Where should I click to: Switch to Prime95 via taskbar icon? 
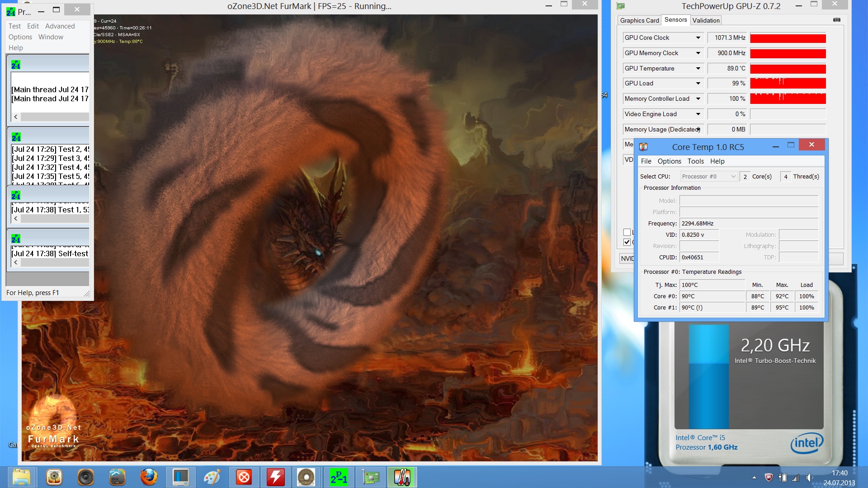point(339,477)
